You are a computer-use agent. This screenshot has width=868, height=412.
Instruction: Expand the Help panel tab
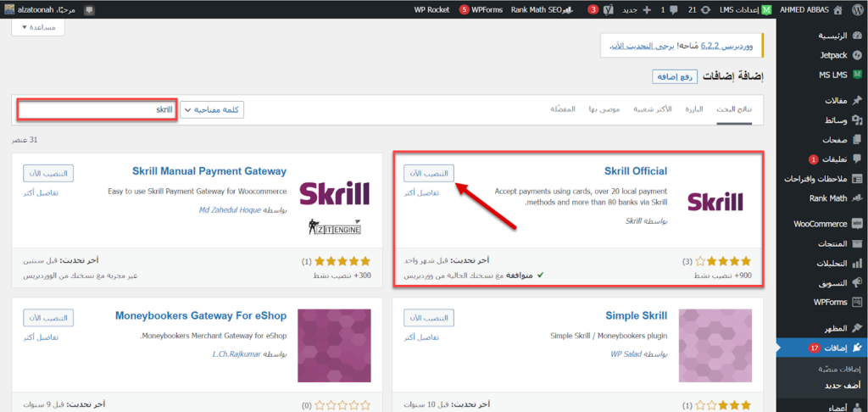pos(38,27)
